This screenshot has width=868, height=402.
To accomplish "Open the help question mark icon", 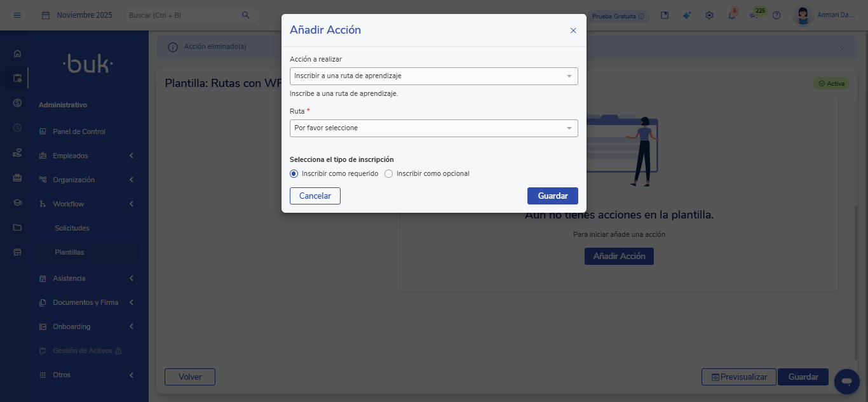I will pyautogui.click(x=776, y=15).
